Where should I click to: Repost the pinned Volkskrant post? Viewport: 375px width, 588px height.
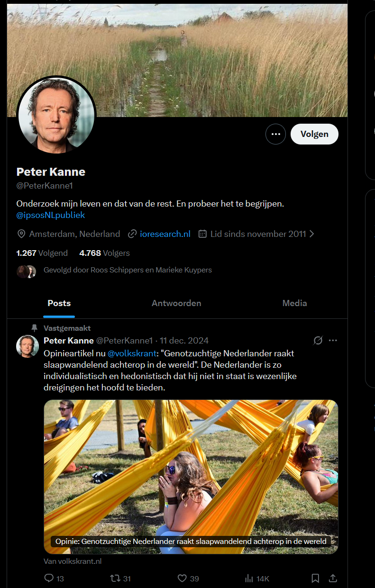(x=115, y=578)
